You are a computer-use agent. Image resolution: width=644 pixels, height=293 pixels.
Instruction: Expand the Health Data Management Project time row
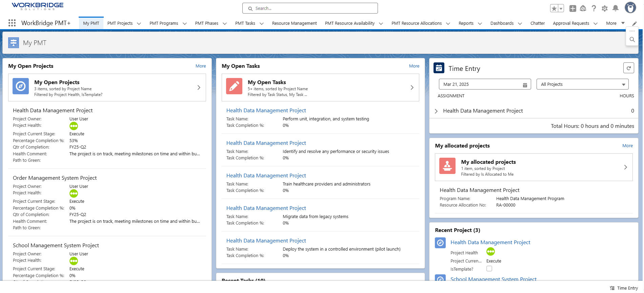[x=436, y=111]
